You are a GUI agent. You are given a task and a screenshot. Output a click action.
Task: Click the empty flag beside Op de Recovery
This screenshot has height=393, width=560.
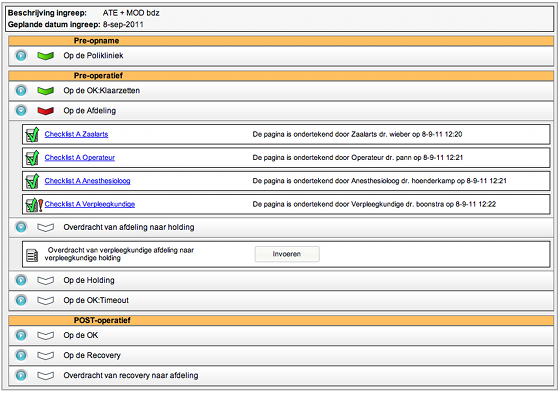(45, 355)
